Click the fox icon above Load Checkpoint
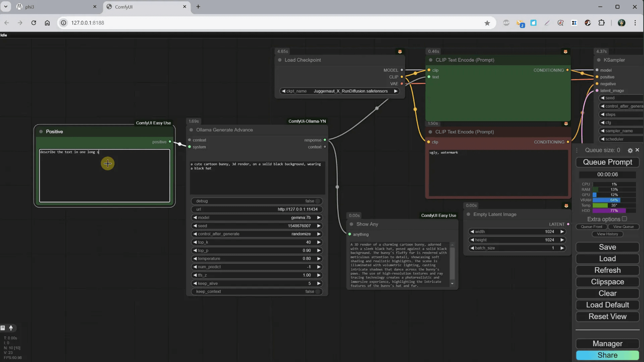The width and height of the screenshot is (644, 362). [400, 52]
